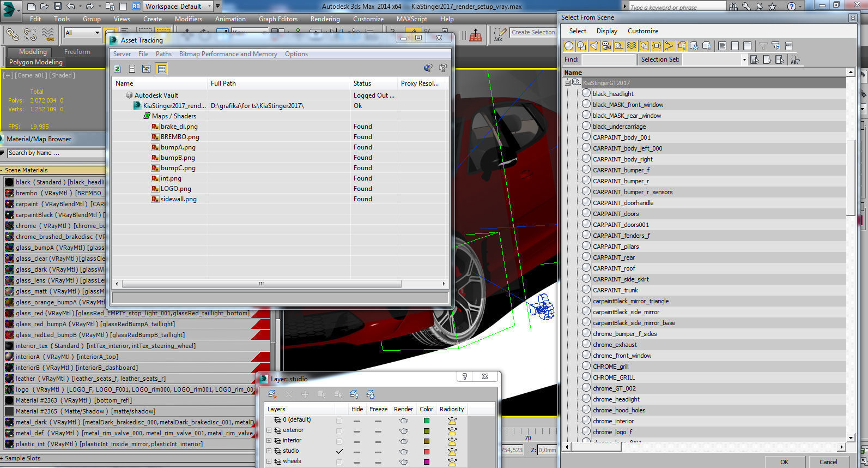Click Autodesk Vault help icon in Asset Tracking
868x468 pixels.
[428, 68]
